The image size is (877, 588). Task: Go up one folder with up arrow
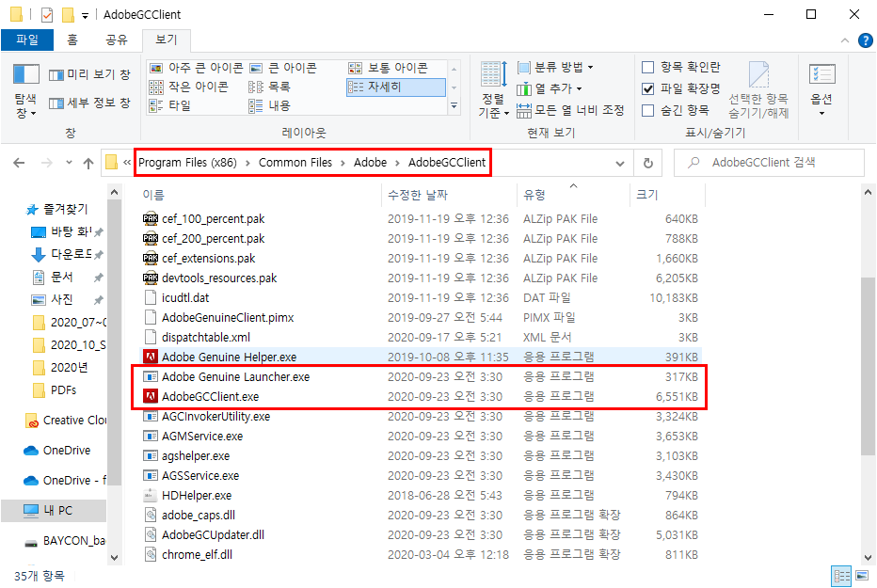(x=88, y=163)
